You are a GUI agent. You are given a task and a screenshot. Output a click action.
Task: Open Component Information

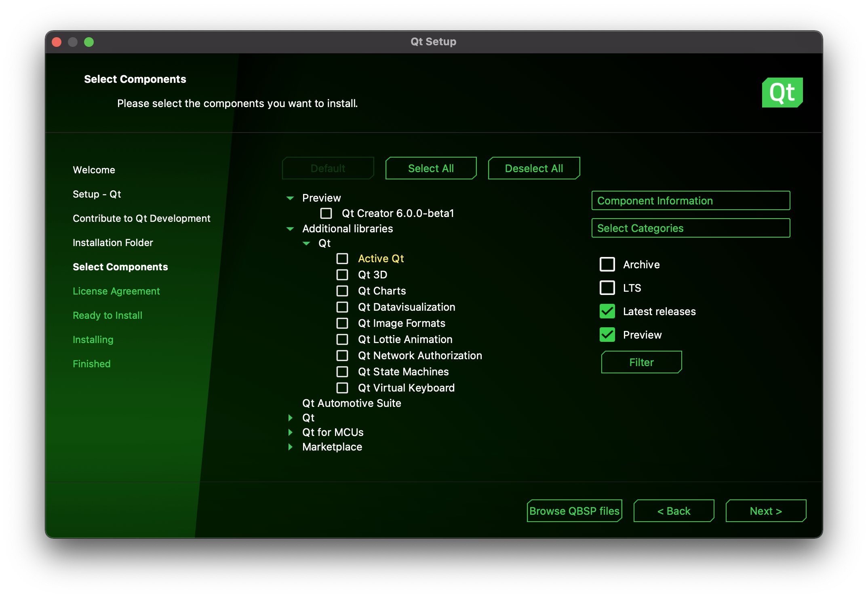[690, 200]
